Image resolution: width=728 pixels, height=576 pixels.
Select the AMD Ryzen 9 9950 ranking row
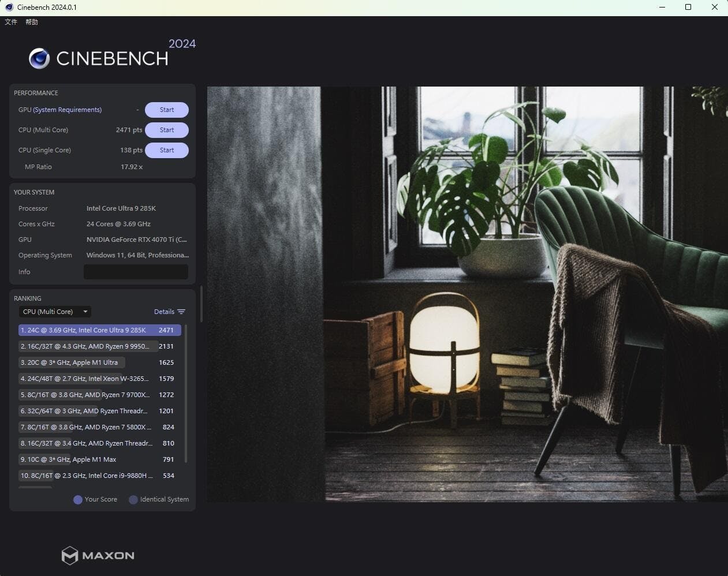click(100, 346)
